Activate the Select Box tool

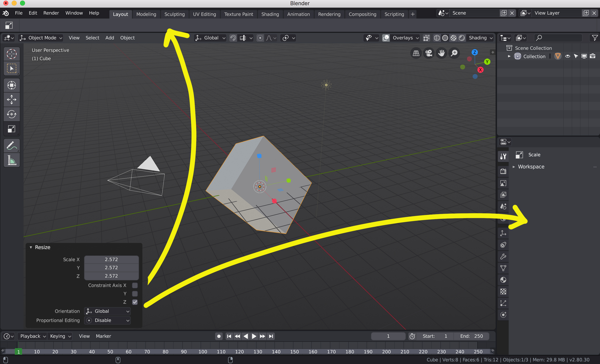[12, 68]
